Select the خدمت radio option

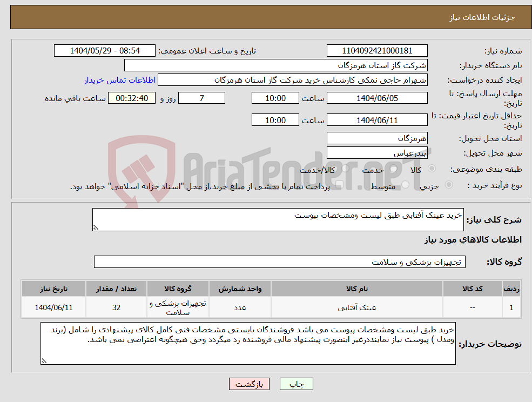point(393,169)
